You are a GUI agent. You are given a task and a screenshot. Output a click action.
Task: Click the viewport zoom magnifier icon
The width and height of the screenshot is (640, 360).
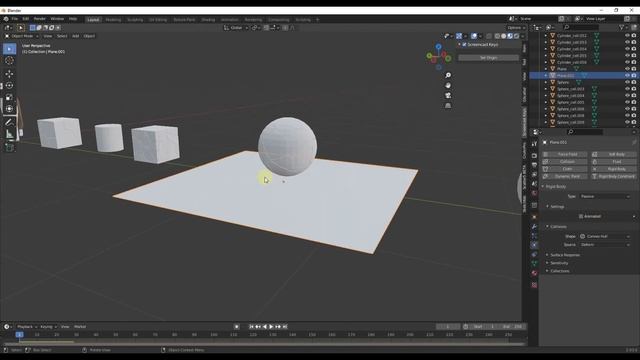click(x=448, y=75)
